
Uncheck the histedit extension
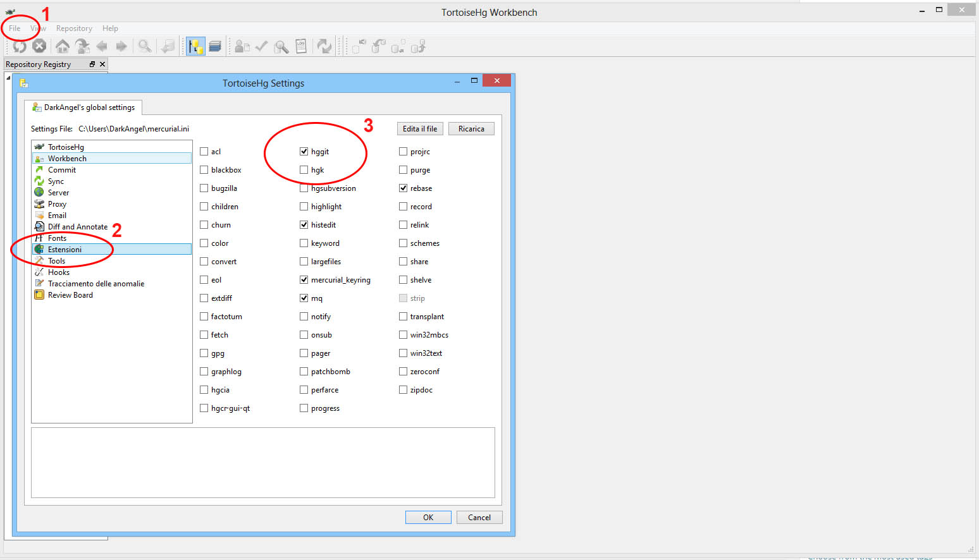click(304, 225)
